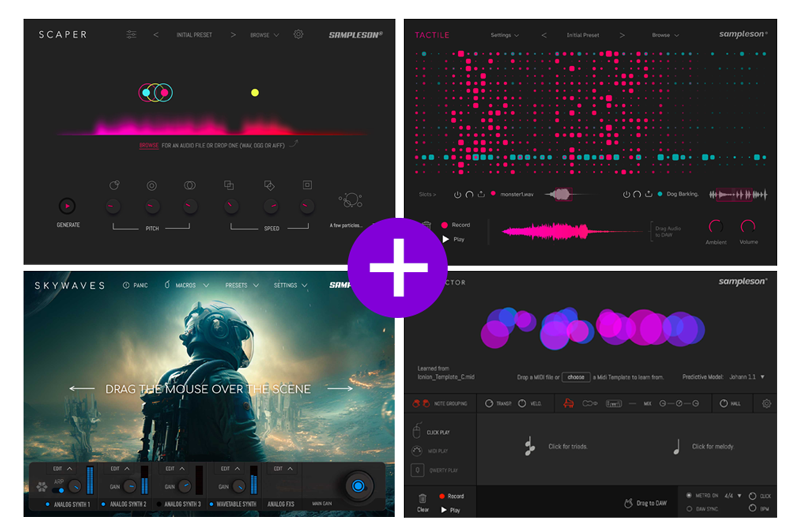Open gear settings in bottom-right plugin

766,404
